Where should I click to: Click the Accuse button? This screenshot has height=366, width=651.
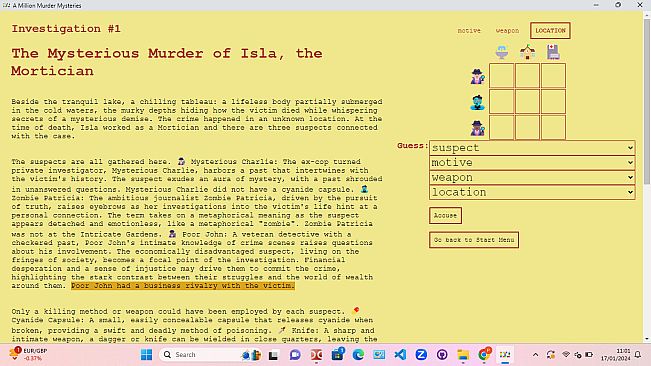point(445,215)
